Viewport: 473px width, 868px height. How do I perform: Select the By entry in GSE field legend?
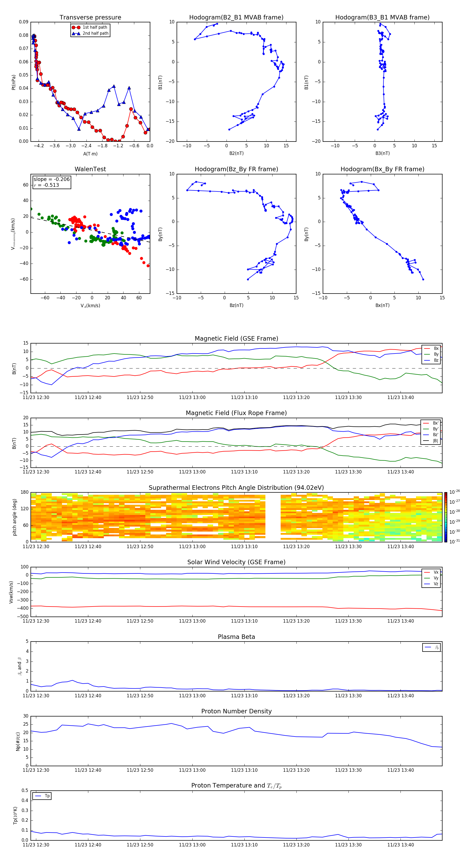click(431, 355)
